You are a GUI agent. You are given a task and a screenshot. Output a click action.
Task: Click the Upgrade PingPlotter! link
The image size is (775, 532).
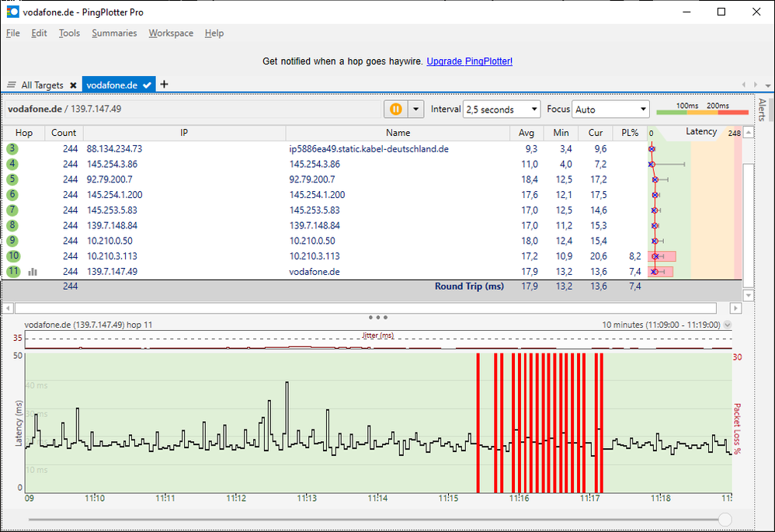pyautogui.click(x=469, y=61)
